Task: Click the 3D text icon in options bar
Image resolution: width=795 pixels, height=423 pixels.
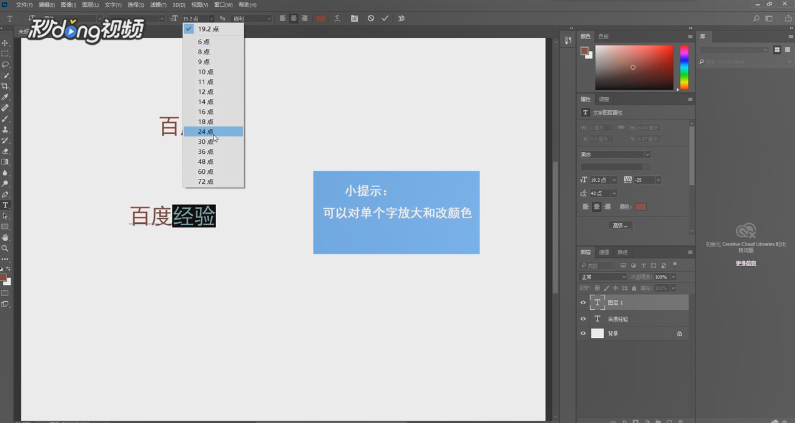Action: pyautogui.click(x=401, y=18)
